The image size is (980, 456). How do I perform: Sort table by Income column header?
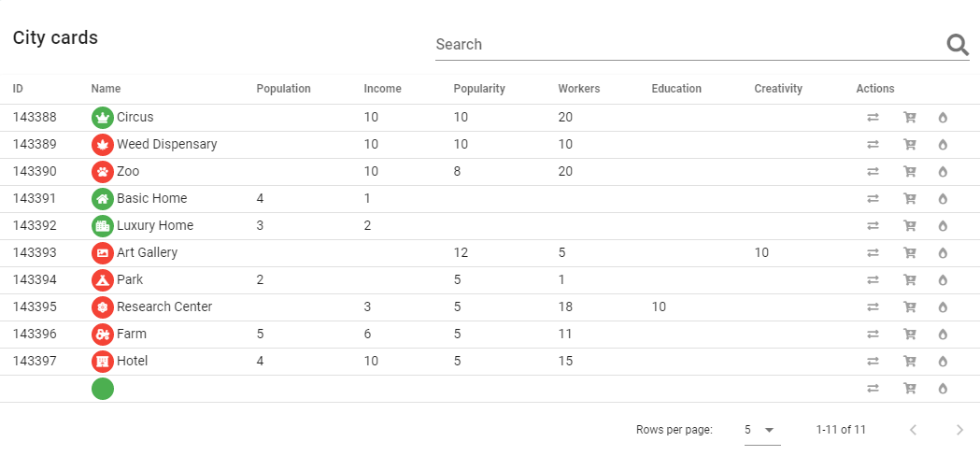[x=382, y=89]
